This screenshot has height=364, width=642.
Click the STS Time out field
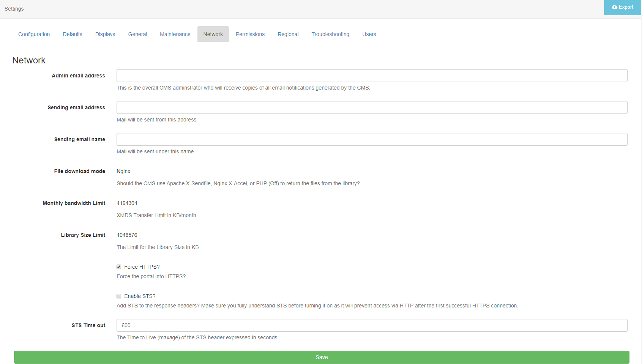coord(372,325)
